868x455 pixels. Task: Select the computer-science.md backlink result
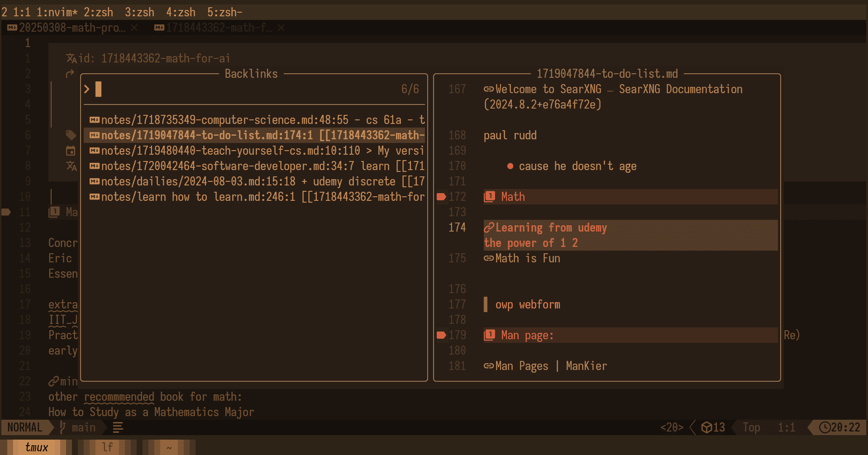coord(257,120)
